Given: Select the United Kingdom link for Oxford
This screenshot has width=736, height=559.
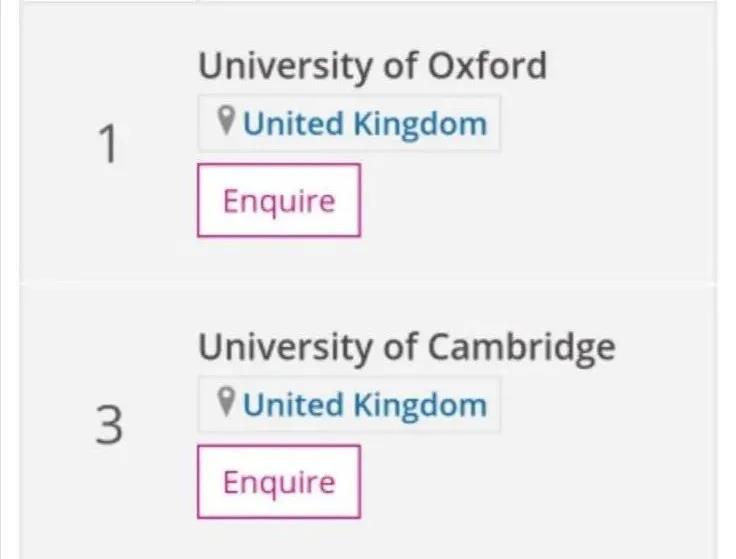Looking at the screenshot, I should click(365, 124).
